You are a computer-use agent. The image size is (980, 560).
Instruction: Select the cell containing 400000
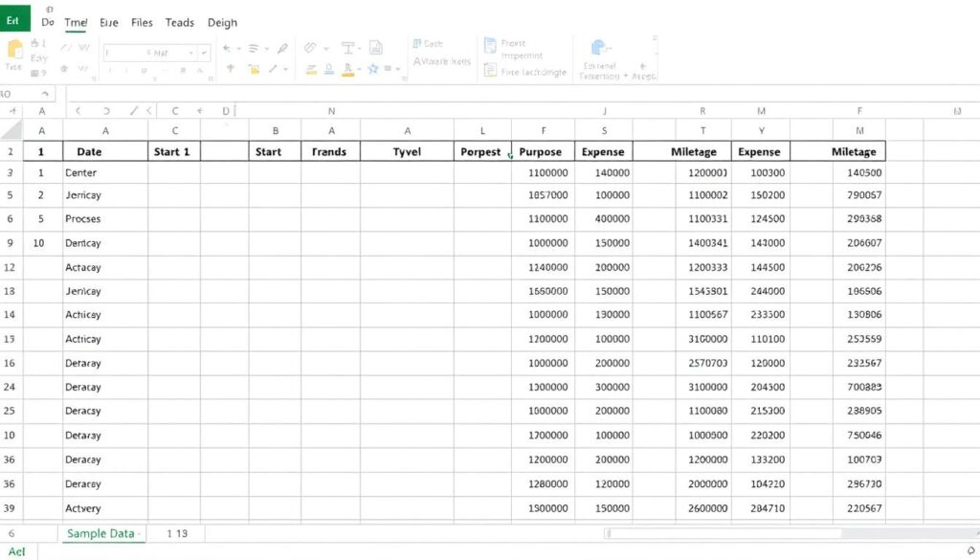click(x=603, y=219)
